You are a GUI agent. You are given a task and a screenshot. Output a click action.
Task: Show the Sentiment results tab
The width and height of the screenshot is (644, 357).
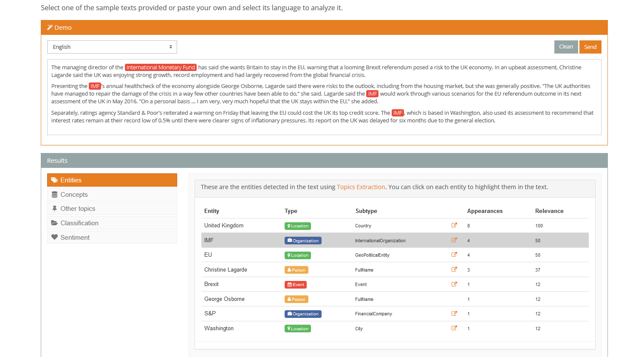112,237
